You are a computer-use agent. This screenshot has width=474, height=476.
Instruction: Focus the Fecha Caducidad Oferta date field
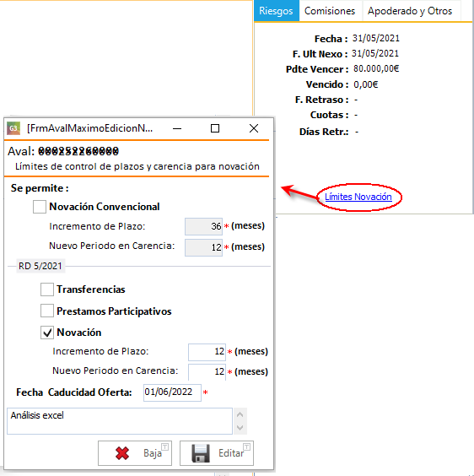pyautogui.click(x=172, y=392)
